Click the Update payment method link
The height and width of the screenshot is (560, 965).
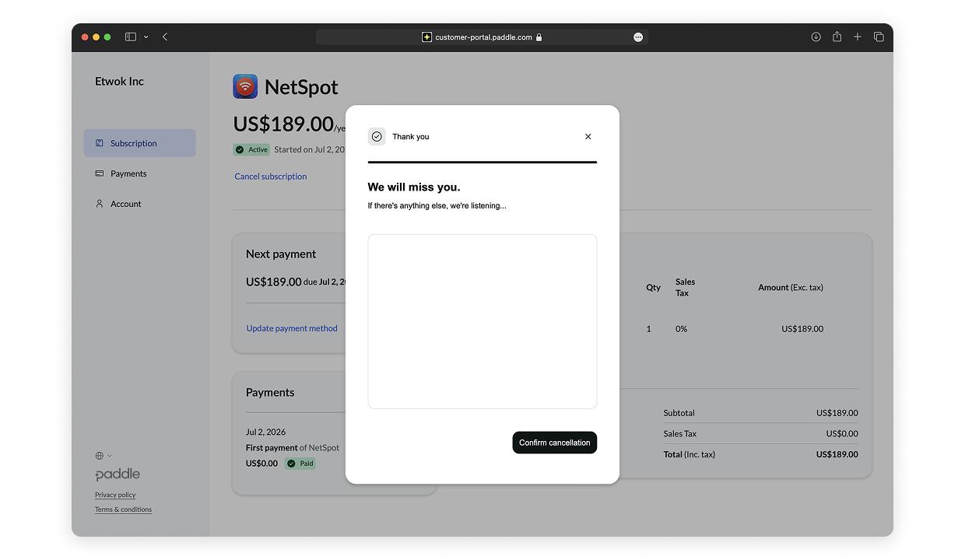[x=292, y=328]
